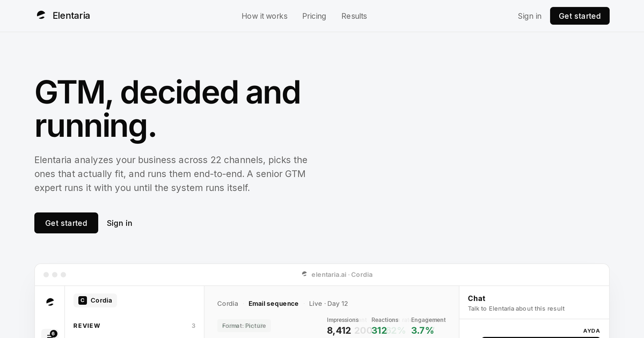Screen dimensions: 644x338
Task: Click the REVIEW section header
Action: tap(87, 326)
